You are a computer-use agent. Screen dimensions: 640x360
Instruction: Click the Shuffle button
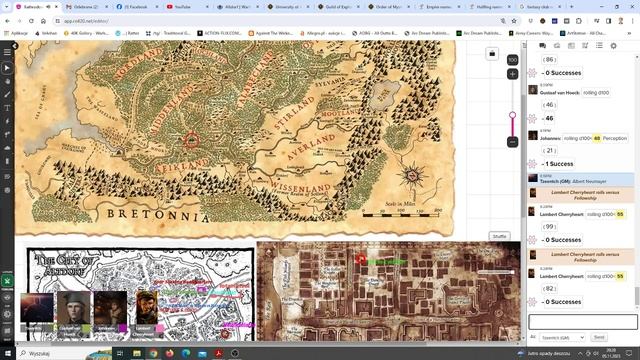tap(500, 236)
